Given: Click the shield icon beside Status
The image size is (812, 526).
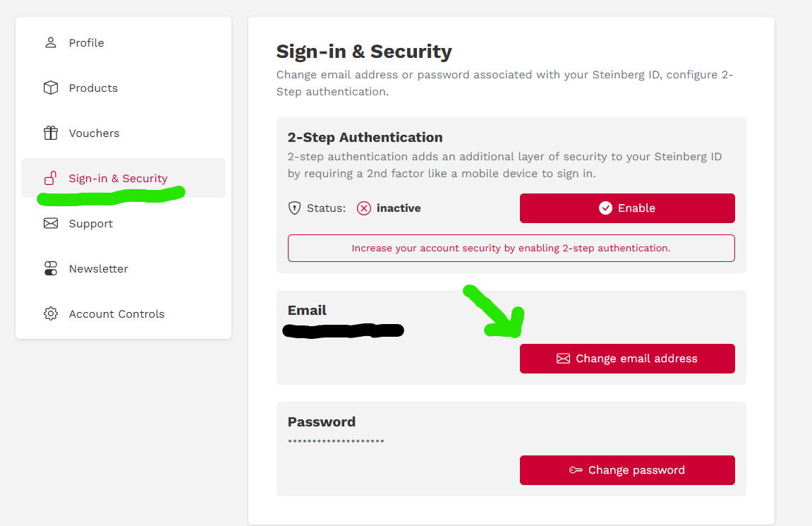Looking at the screenshot, I should (x=295, y=208).
